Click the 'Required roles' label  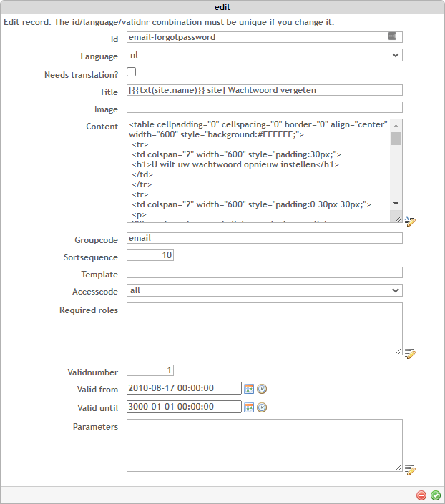[89, 310]
